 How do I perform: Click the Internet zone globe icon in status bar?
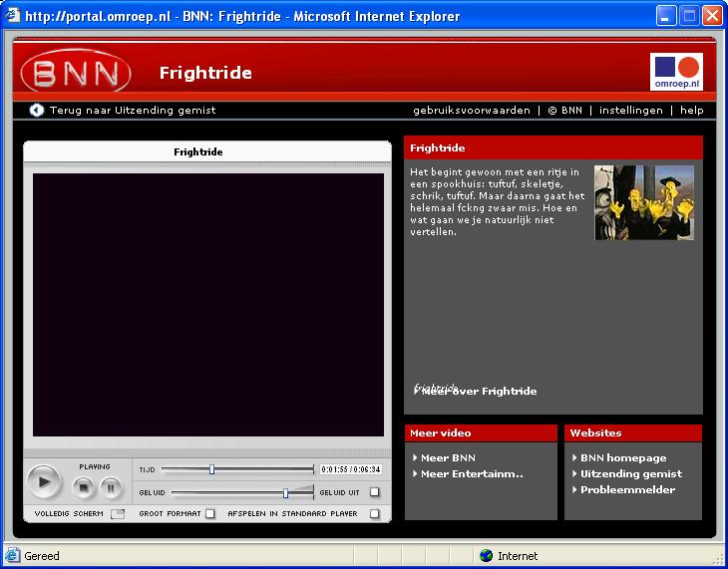[x=486, y=555]
